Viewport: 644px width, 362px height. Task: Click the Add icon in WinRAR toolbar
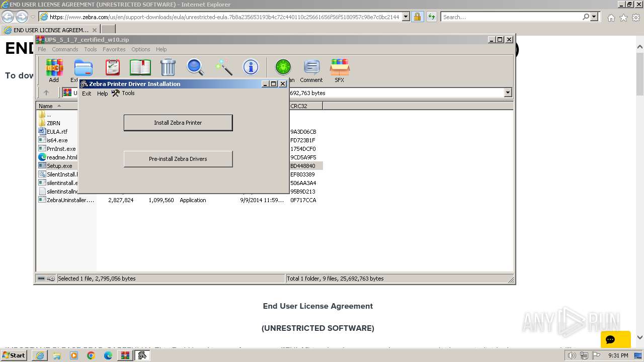pyautogui.click(x=54, y=70)
